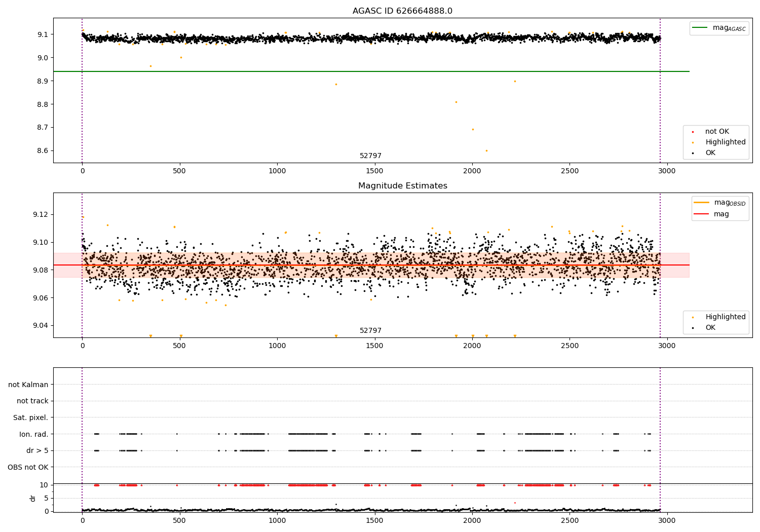Click the 9.08 y-tick in middle panel
Screen dimensions: 760x532
41,270
